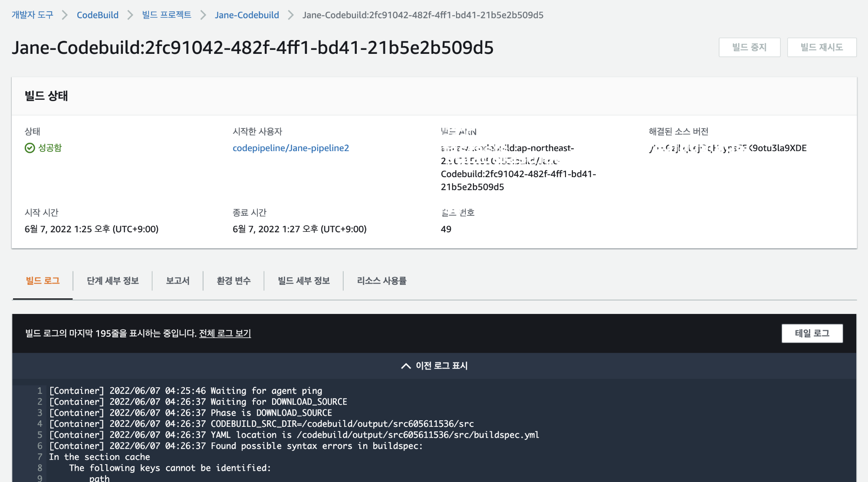
Task: Click the 전체 로그 보기 link
Action: coord(225,333)
